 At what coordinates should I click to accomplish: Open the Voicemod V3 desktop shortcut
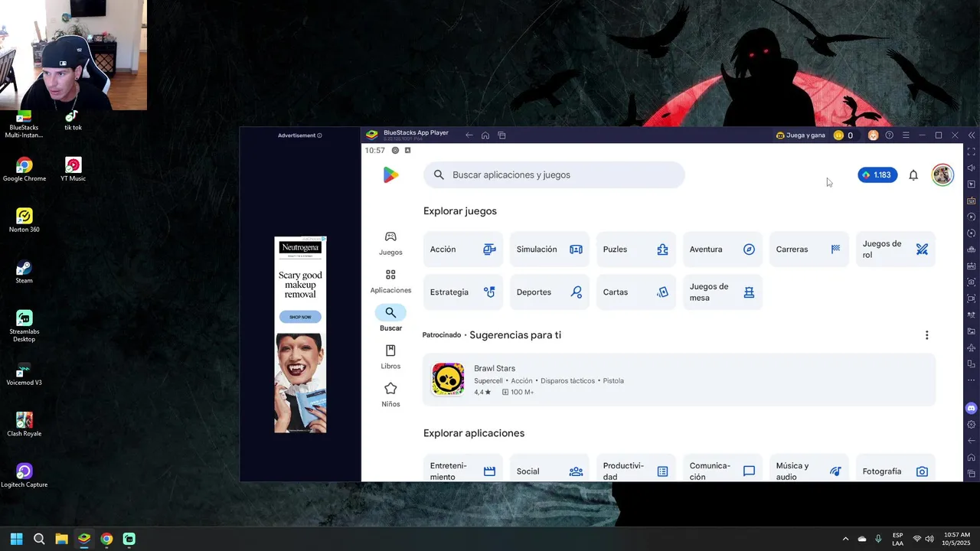(24, 374)
